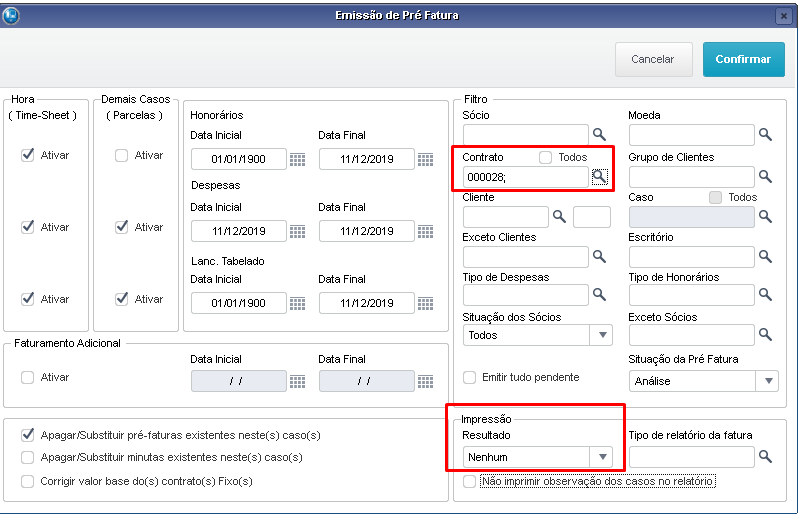The height and width of the screenshot is (526, 809).
Task: Click the small Cliente branch field
Action: click(x=592, y=217)
